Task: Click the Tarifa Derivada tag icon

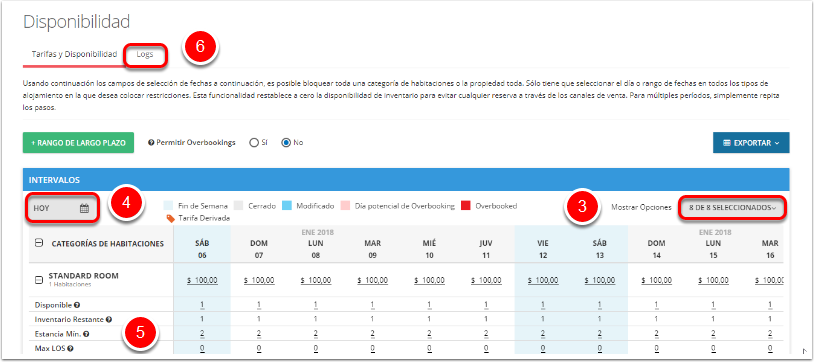Action: point(171,219)
